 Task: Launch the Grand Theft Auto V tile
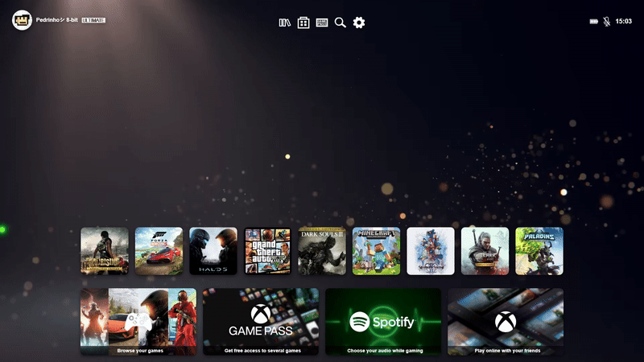[268, 251]
